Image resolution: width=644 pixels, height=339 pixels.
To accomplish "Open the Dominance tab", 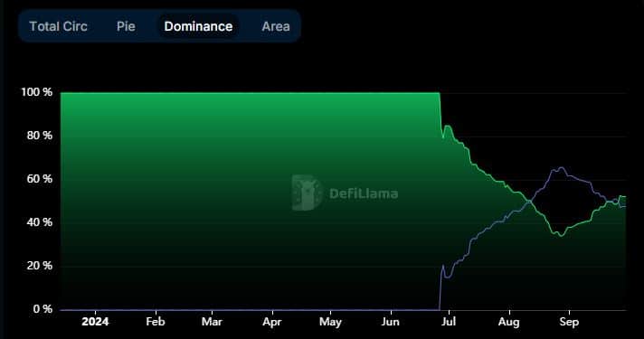I will pyautogui.click(x=198, y=26).
